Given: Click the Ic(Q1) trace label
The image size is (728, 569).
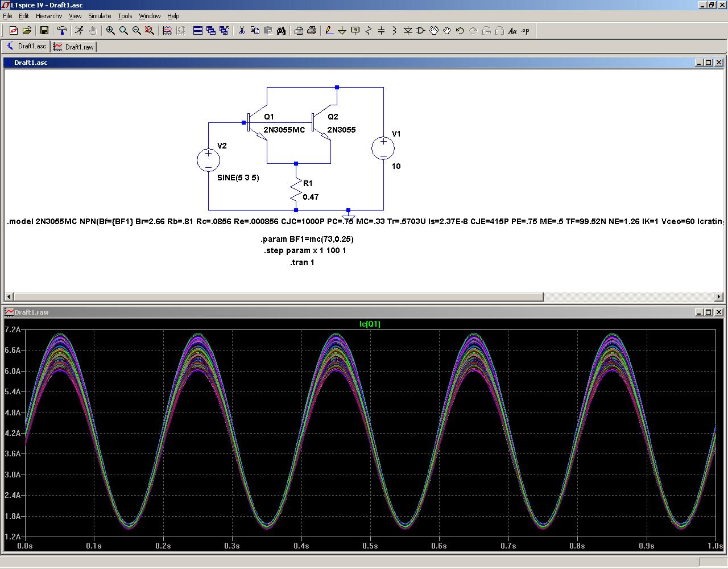Looking at the screenshot, I should [370, 324].
